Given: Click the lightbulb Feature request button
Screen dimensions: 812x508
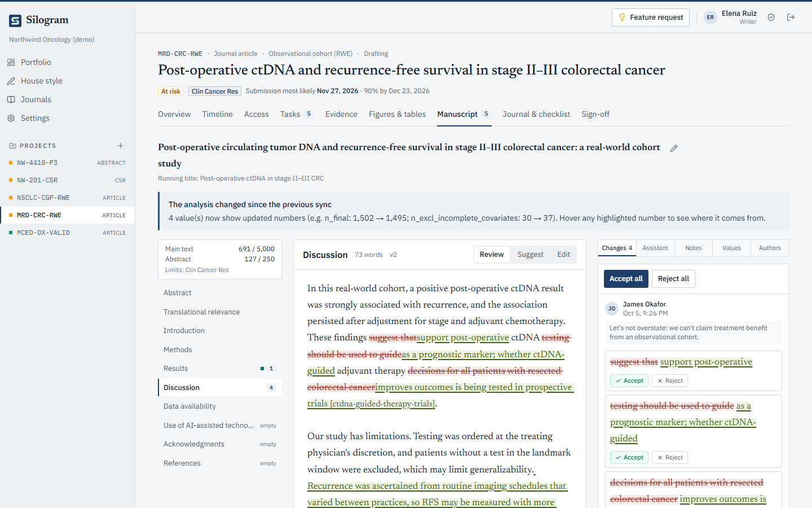Looking at the screenshot, I should (651, 17).
